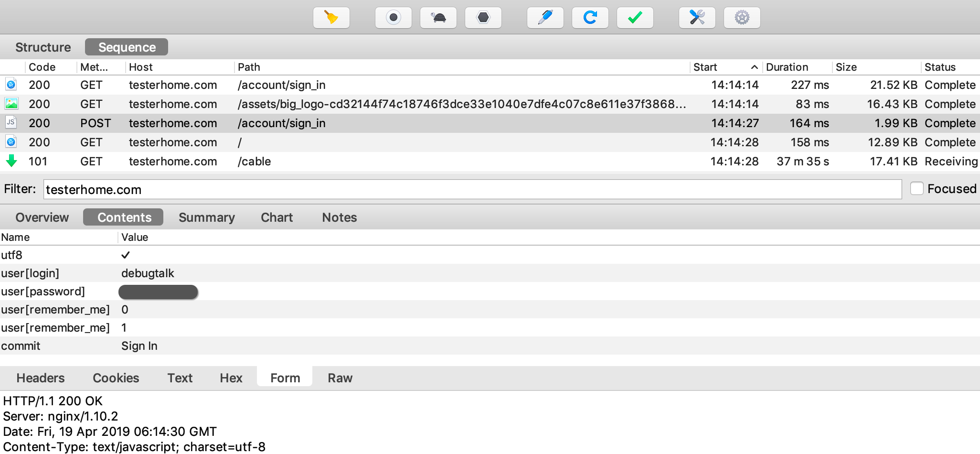Click the blue pen compose icon
980x454 pixels.
[545, 18]
